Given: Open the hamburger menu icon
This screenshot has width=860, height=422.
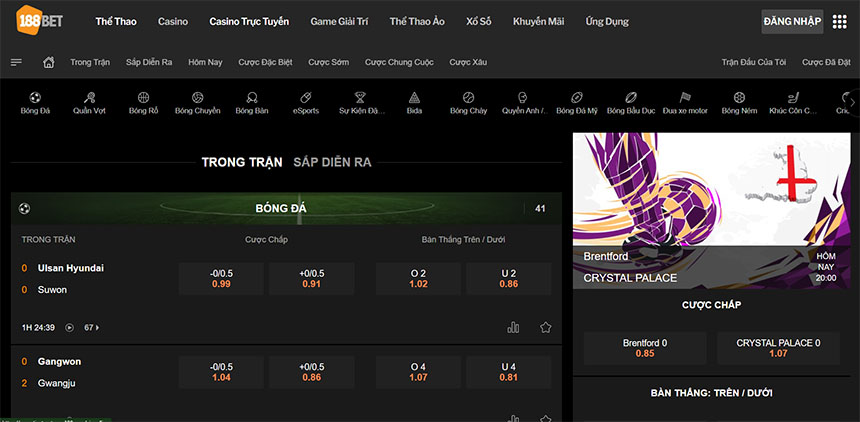Looking at the screenshot, I should click(x=16, y=62).
